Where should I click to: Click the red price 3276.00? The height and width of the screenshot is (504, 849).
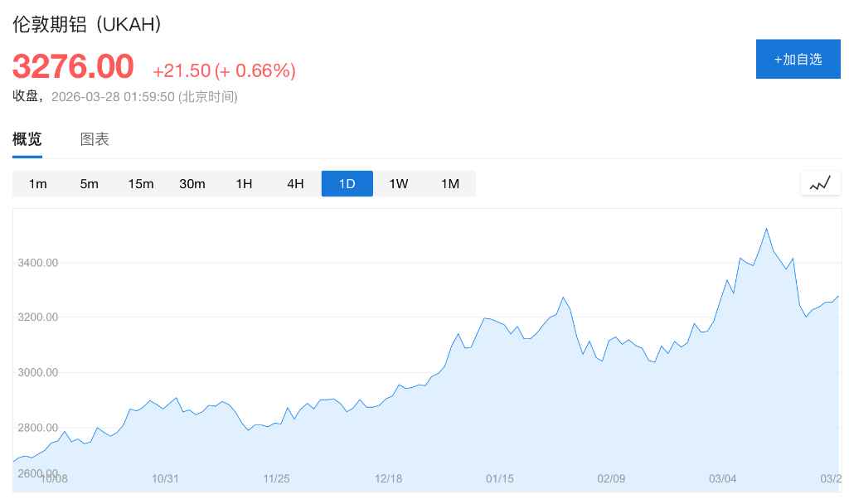[73, 66]
